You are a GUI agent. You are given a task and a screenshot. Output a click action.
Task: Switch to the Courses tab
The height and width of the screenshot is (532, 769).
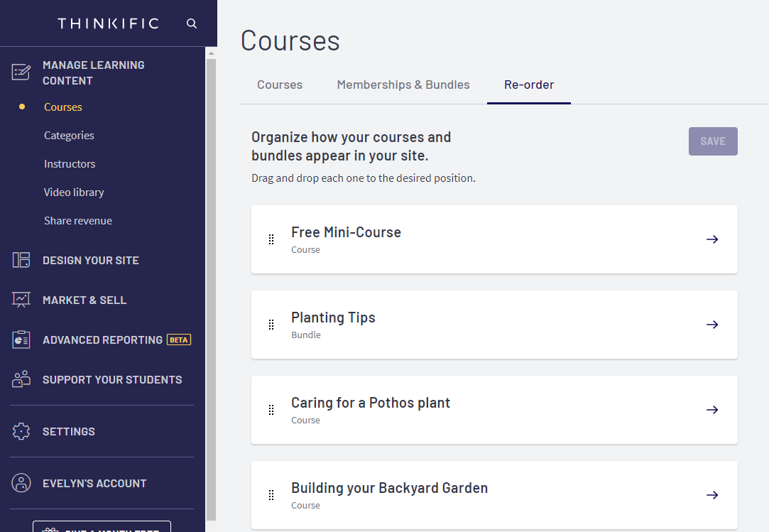(x=280, y=85)
